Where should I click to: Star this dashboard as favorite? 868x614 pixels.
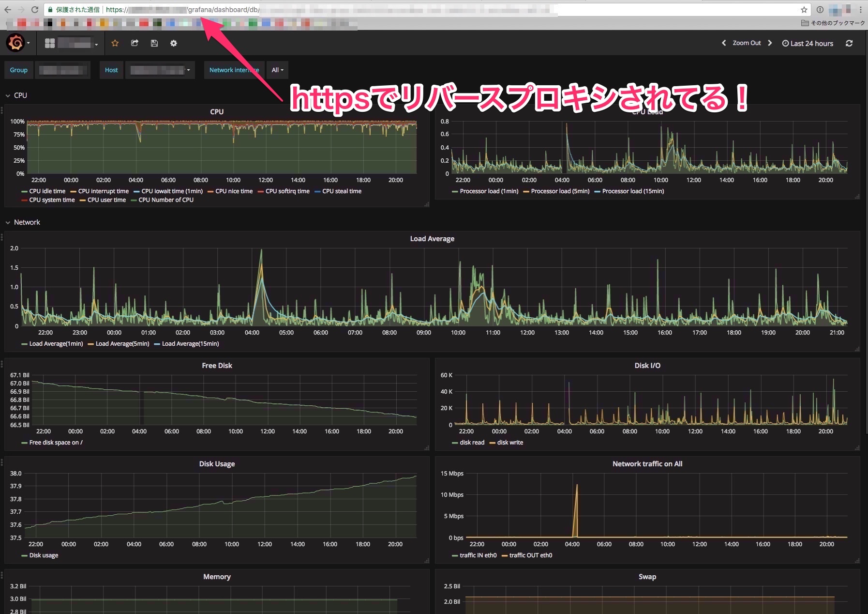click(115, 43)
